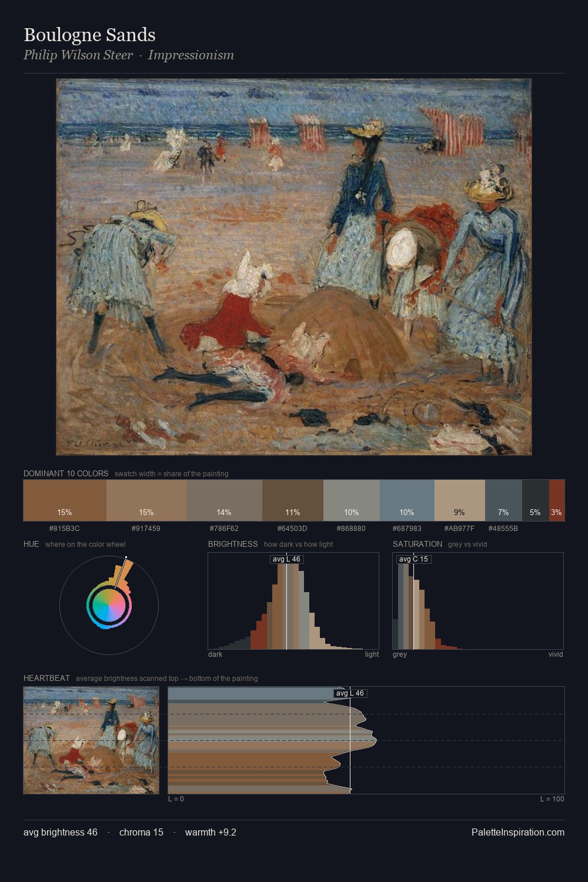Screen dimensions: 588x882
Task: Click the avg L 46 heartbeat chart label
Action: click(350, 693)
